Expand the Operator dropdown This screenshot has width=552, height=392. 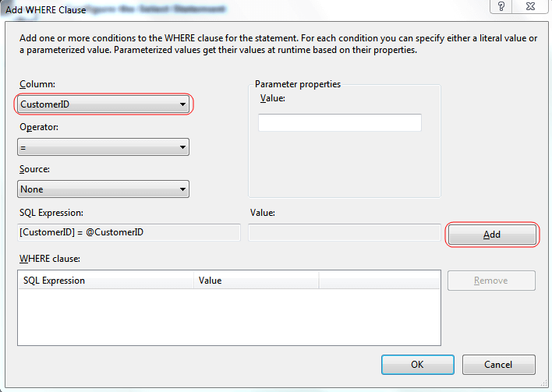(x=103, y=147)
